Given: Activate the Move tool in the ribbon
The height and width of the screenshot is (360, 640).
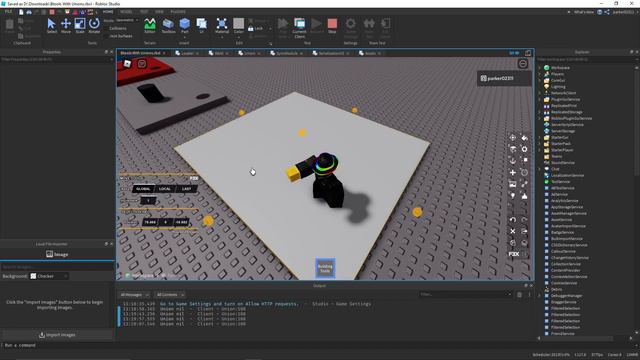Looking at the screenshot, I should point(66,26).
